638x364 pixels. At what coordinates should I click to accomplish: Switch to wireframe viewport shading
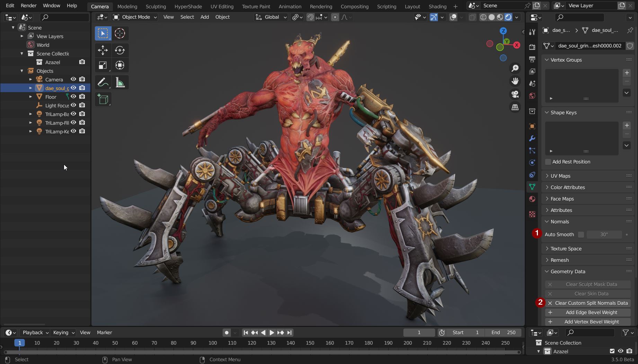point(483,17)
